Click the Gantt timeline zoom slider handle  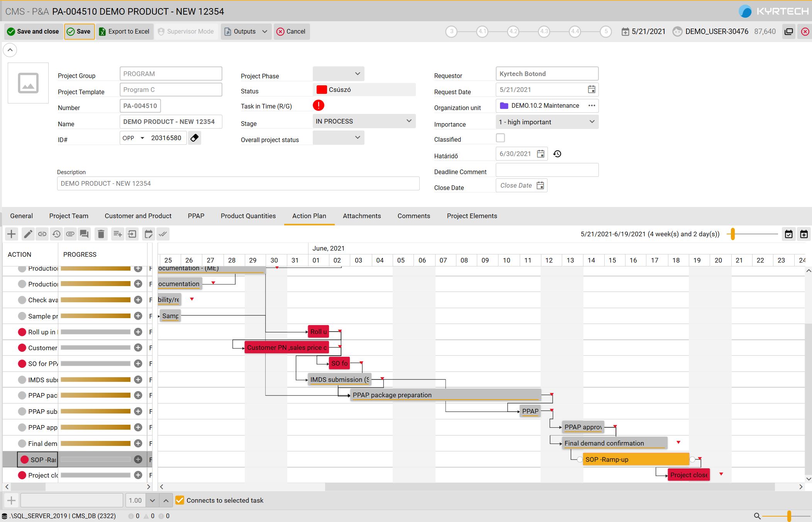(x=732, y=234)
